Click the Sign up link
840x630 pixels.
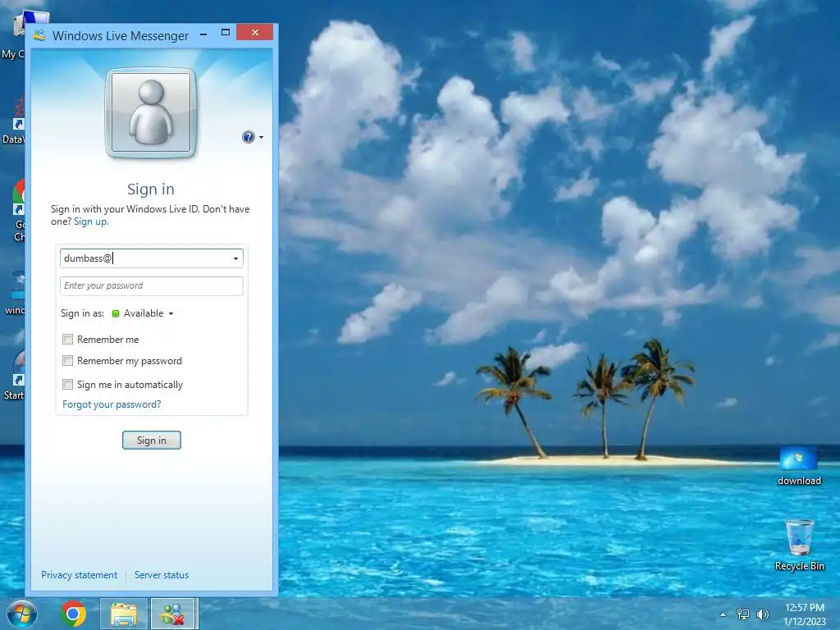click(x=91, y=221)
